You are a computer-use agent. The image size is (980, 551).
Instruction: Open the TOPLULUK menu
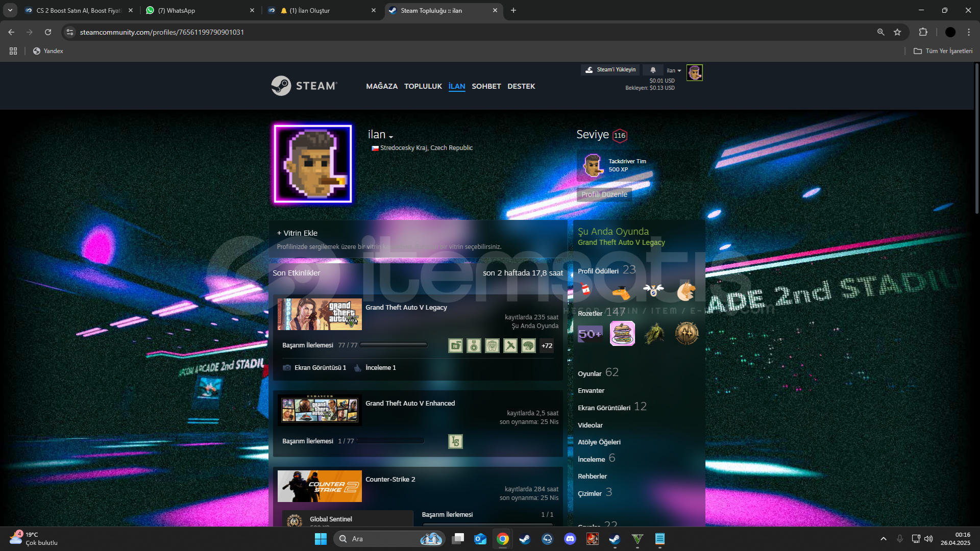pos(423,86)
